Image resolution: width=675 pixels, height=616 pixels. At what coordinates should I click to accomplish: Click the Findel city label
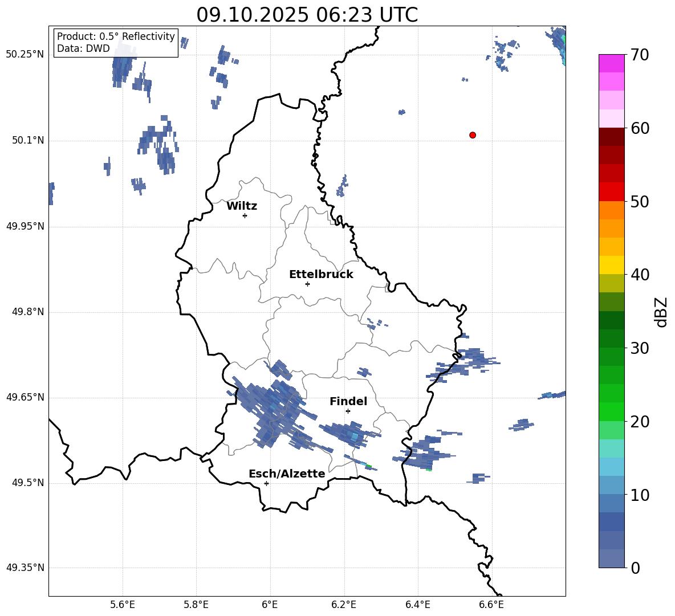tap(348, 401)
